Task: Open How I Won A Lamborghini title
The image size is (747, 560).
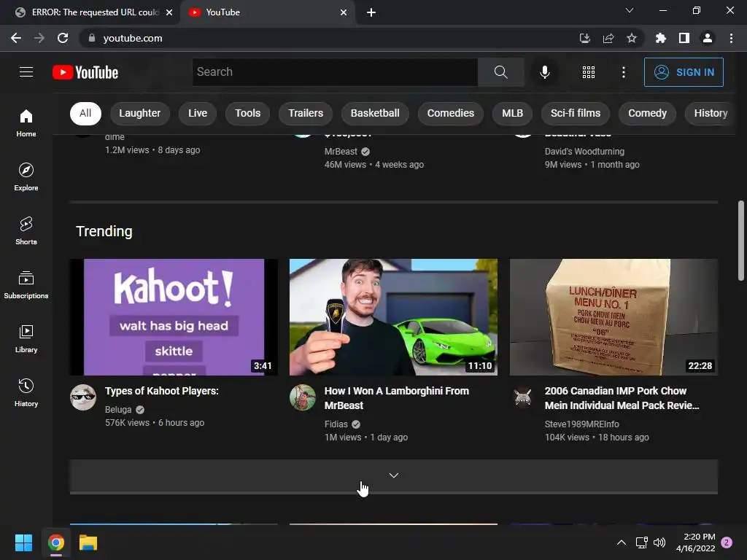Action: tap(396, 398)
